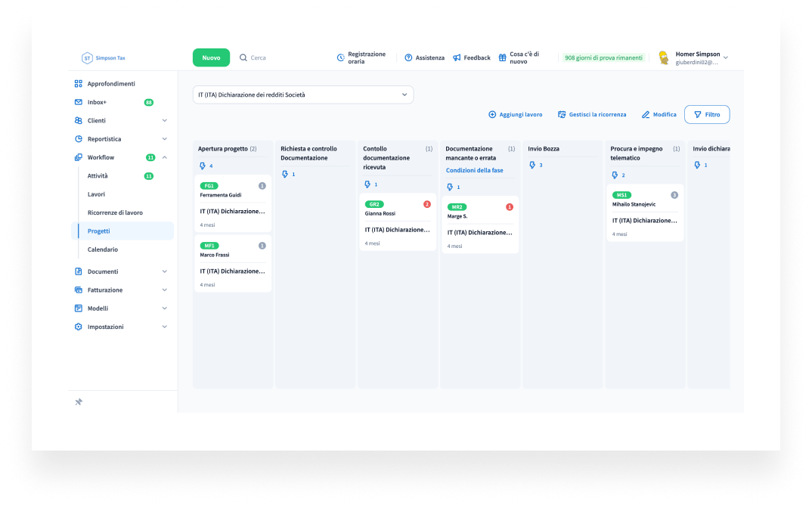Image resolution: width=812 pixels, height=505 pixels.
Task: Go to Ricorrenze di lavoro
Action: (x=115, y=213)
